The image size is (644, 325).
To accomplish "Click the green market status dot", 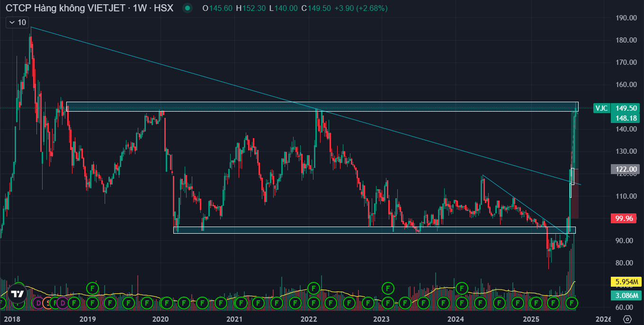I will point(188,8).
